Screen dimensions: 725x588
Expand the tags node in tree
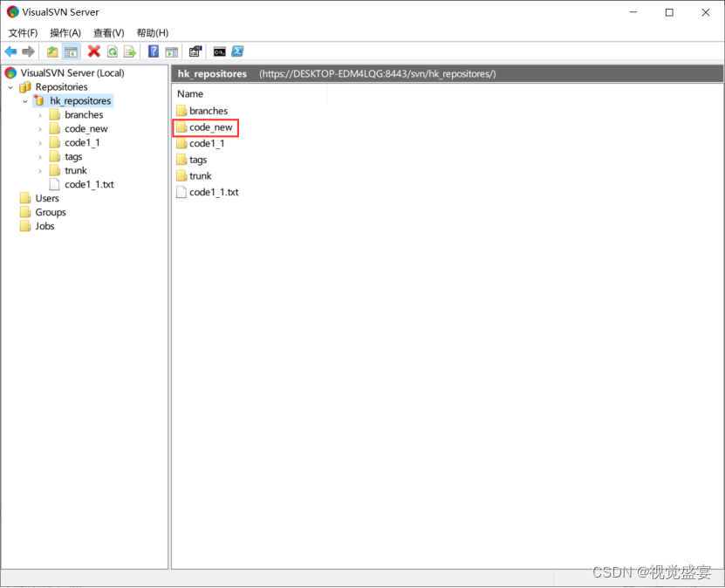[40, 157]
